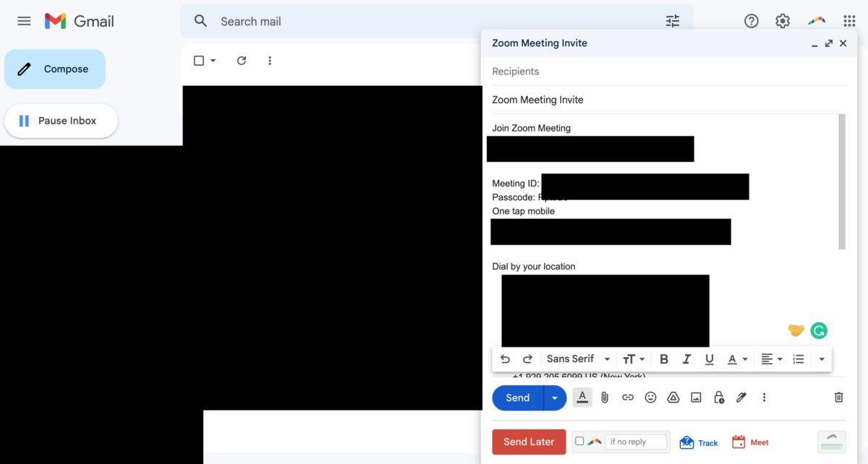This screenshot has height=464, width=868.
Task: Click the "Dial by your location" text
Action: [534, 267]
